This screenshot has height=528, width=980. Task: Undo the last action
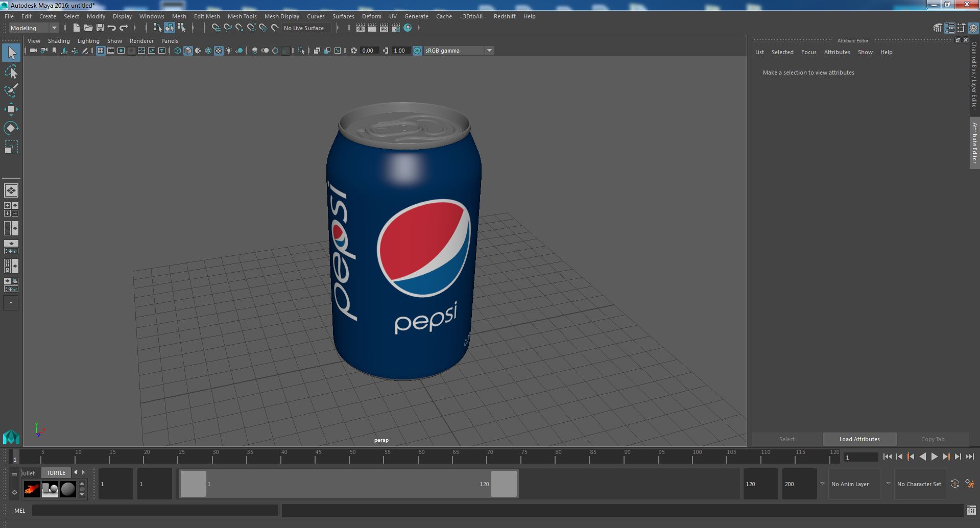pyautogui.click(x=112, y=28)
